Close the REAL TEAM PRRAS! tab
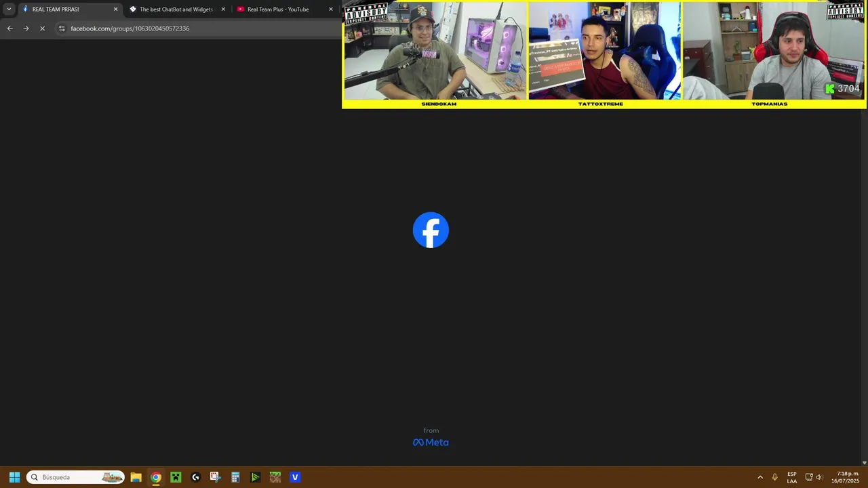 click(115, 9)
